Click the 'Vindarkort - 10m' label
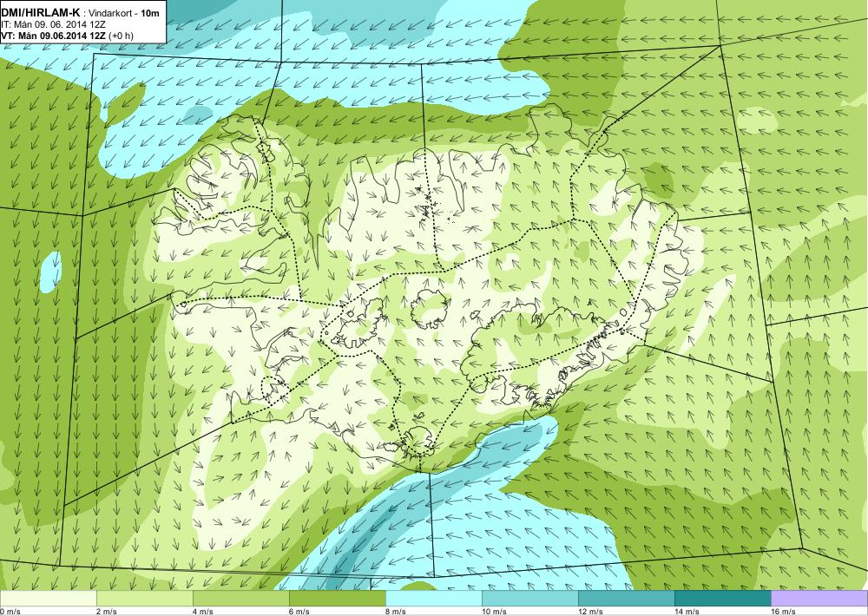 point(123,13)
